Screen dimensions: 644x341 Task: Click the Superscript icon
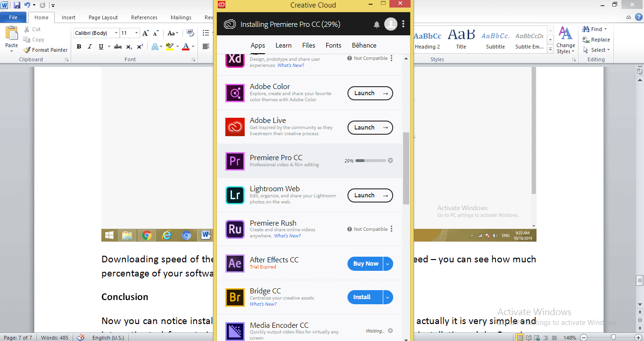[140, 47]
